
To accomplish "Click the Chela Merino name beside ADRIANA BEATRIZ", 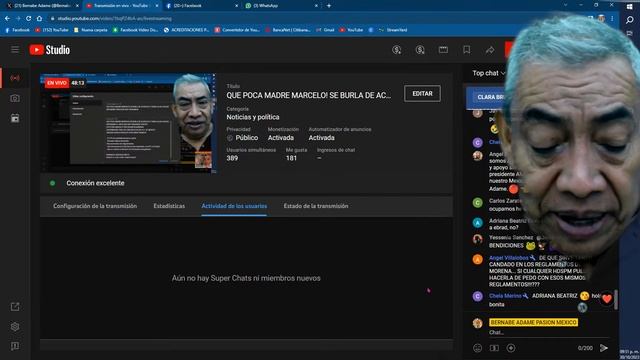I will [505, 296].
